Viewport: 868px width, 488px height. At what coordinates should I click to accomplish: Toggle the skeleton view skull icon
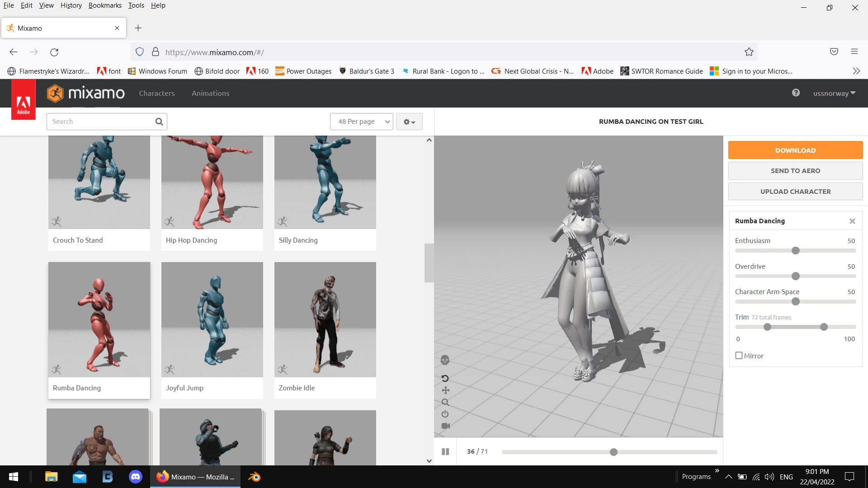tap(445, 360)
